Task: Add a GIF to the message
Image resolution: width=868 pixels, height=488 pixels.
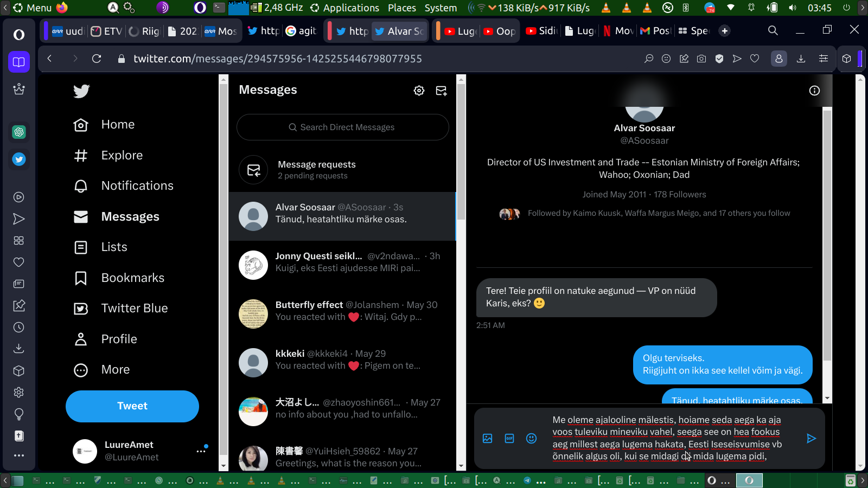Action: [509, 438]
